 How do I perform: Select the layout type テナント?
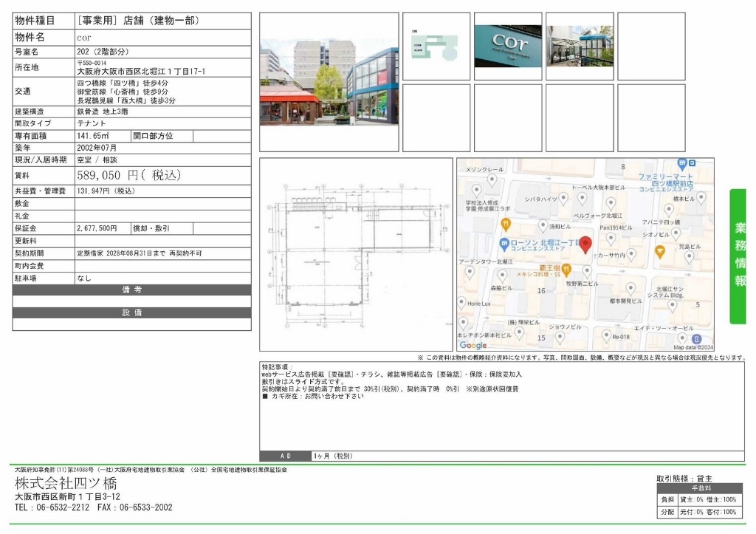[x=91, y=123]
